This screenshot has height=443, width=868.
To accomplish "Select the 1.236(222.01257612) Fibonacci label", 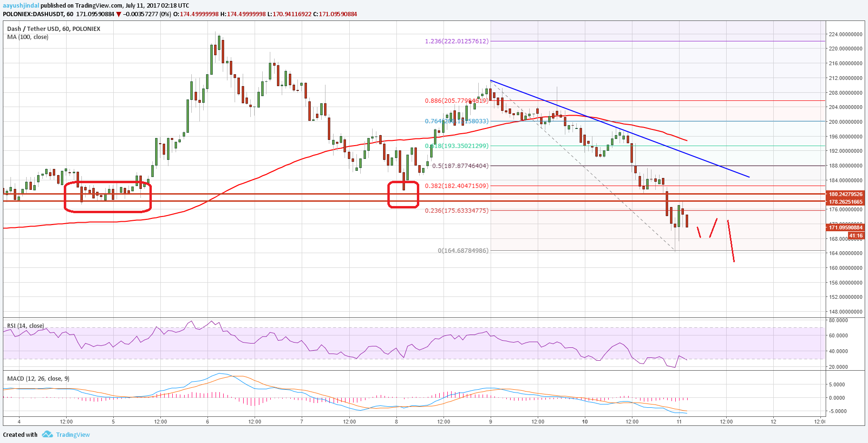I will click(457, 41).
